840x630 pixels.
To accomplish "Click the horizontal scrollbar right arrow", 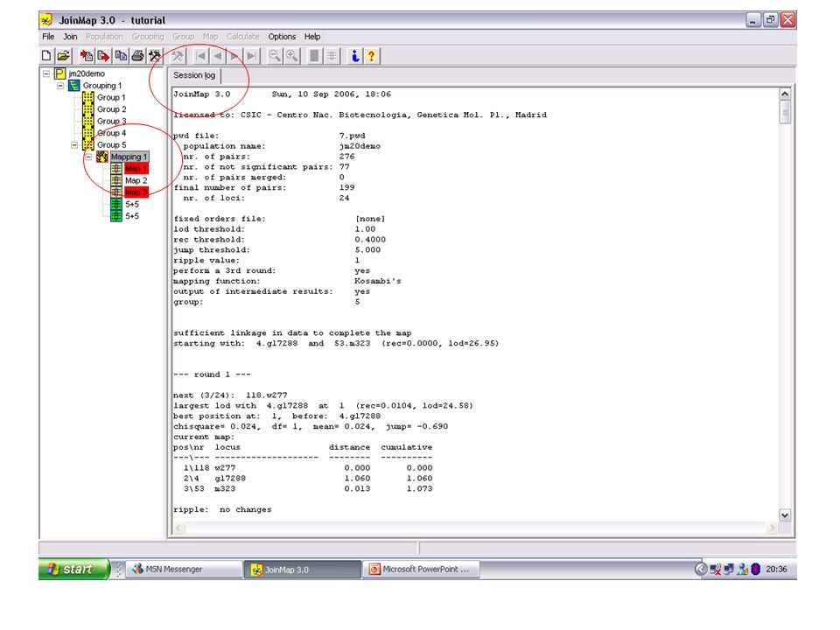I will pos(772,528).
